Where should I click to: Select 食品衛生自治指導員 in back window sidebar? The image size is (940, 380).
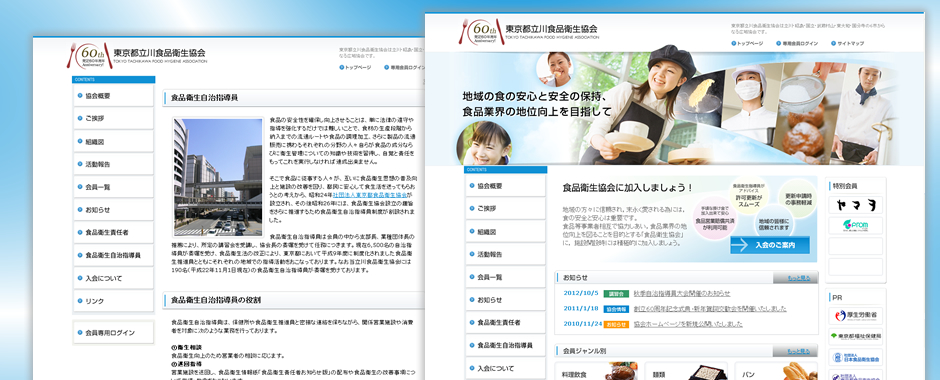point(114,255)
